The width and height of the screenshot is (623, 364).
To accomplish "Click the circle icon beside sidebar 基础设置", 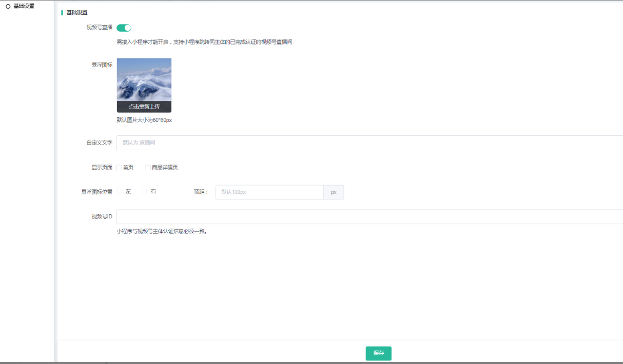I will point(8,7).
